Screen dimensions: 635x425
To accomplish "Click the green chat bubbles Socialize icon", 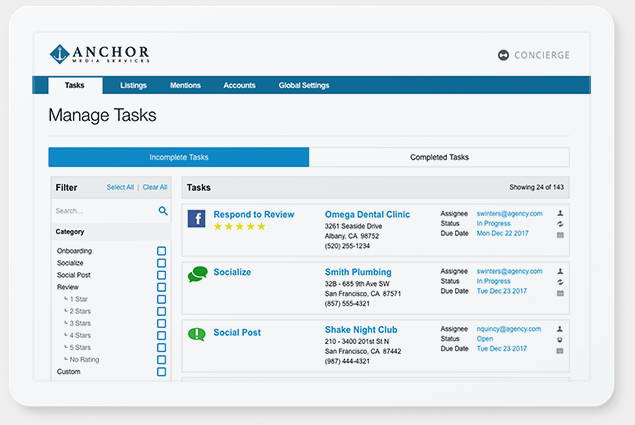I will 198,274.
